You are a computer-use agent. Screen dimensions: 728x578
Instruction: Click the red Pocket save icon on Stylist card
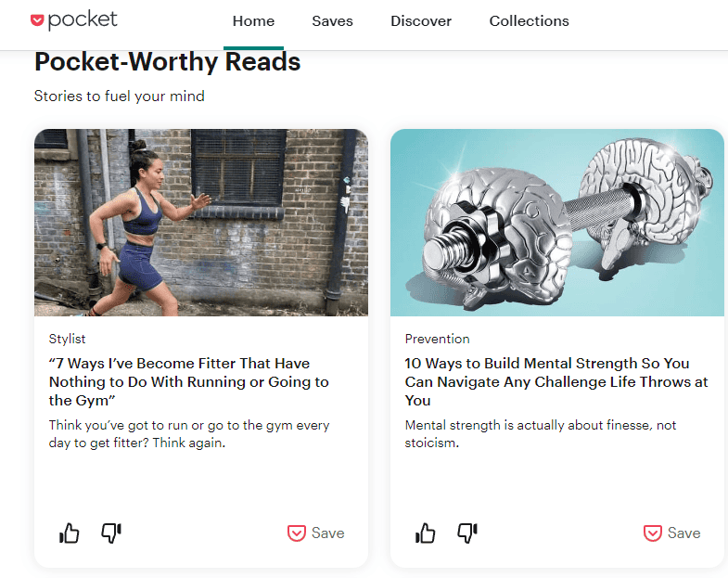[x=296, y=533]
